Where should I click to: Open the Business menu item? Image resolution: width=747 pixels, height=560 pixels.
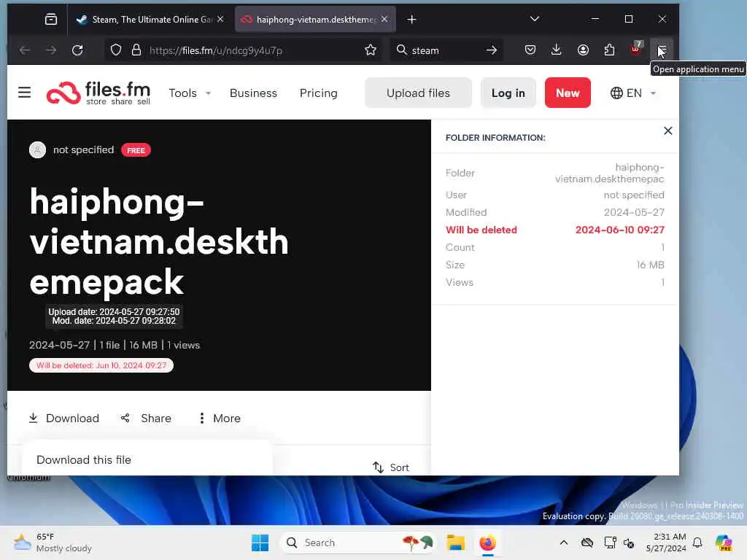[x=253, y=93]
